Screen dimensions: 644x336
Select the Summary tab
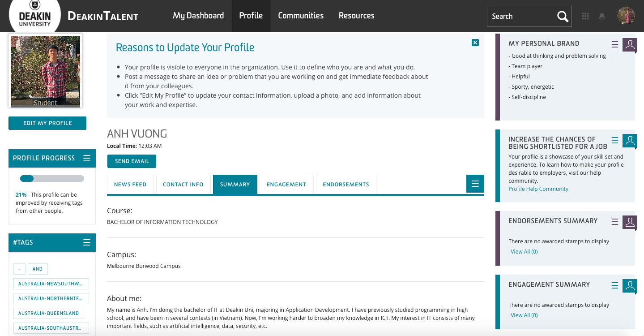(x=235, y=184)
